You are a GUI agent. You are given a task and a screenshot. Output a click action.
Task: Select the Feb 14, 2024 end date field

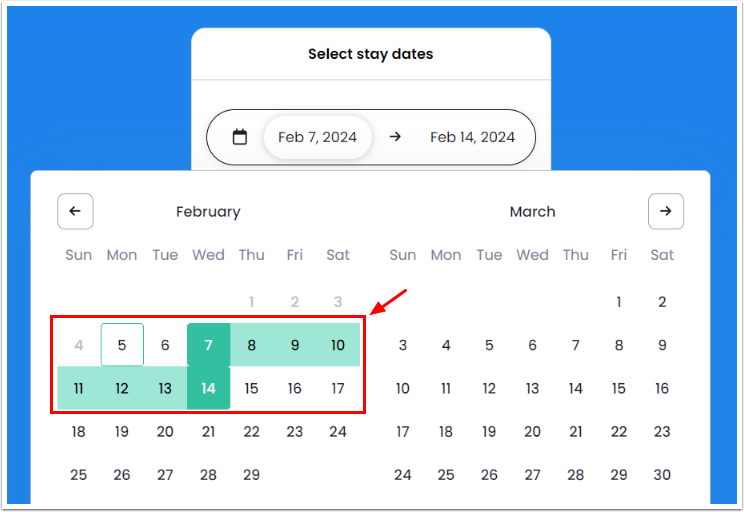(472, 137)
